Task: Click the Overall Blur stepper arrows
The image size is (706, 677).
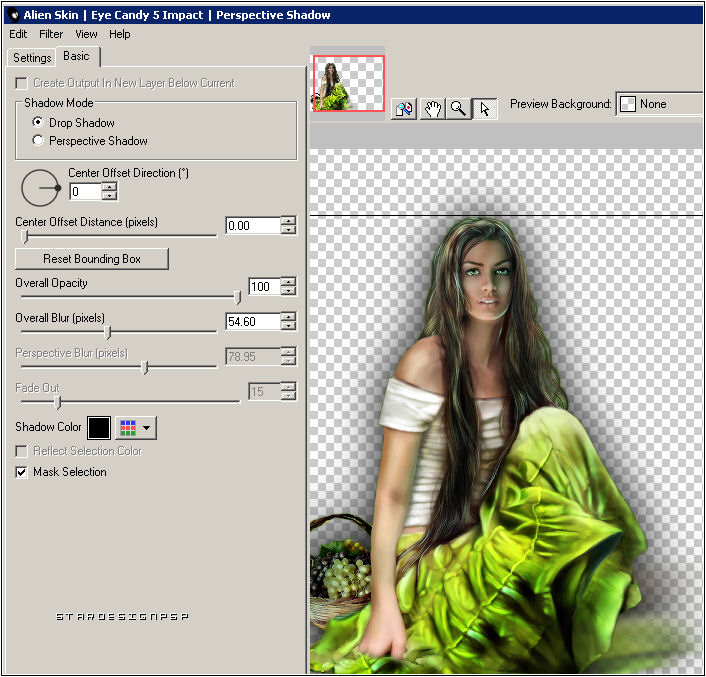Action: 288,322
